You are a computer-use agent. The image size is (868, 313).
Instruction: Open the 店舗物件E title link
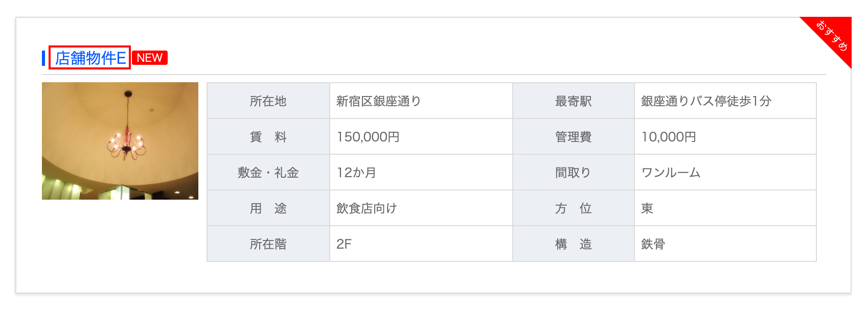pyautogui.click(x=90, y=58)
